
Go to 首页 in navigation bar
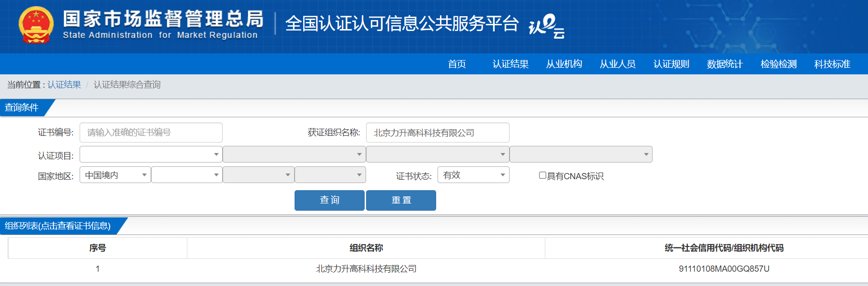click(x=457, y=64)
